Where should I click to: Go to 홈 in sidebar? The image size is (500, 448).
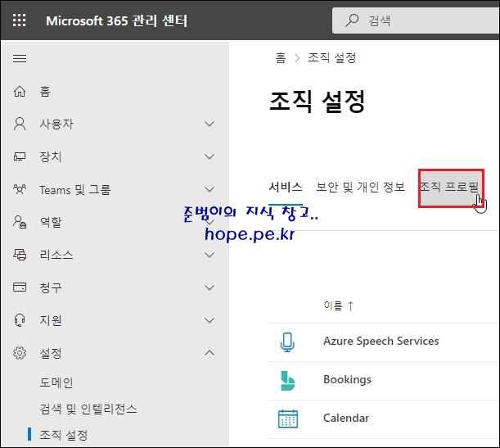click(45, 92)
